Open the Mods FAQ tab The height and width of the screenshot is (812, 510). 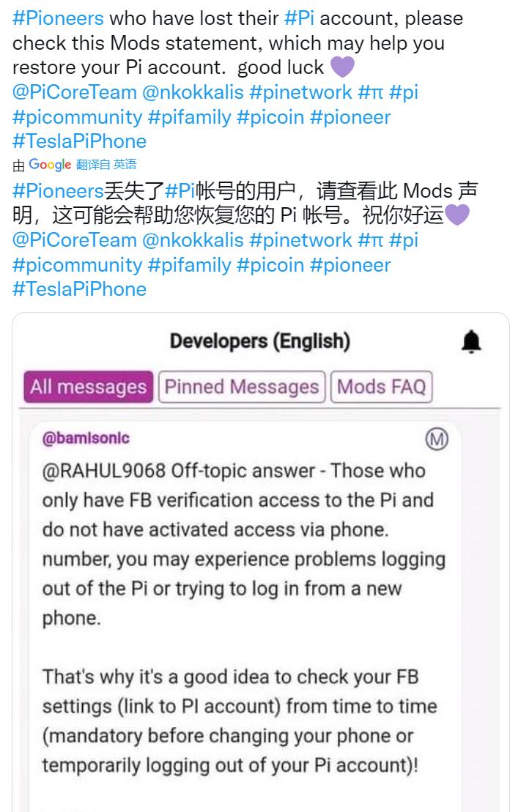click(x=382, y=387)
